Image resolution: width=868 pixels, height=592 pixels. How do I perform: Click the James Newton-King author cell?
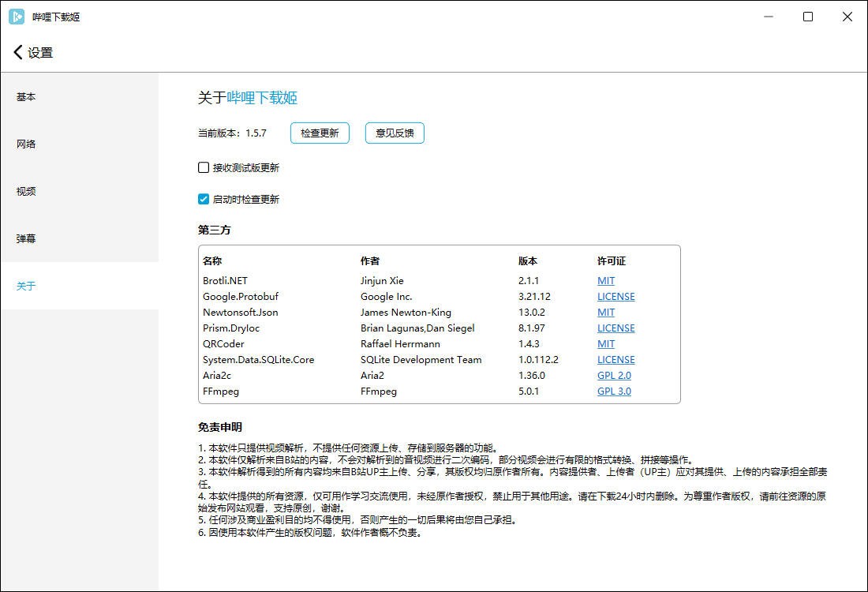coord(406,313)
